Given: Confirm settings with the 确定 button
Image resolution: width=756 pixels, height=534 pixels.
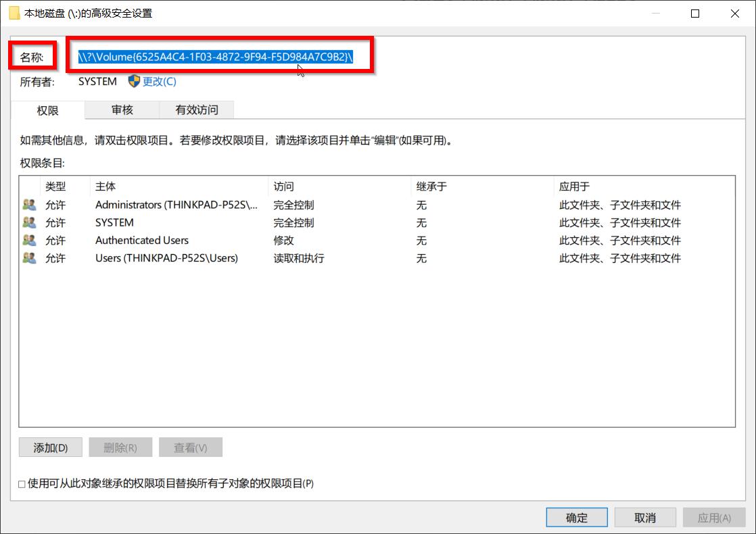Looking at the screenshot, I should (576, 517).
